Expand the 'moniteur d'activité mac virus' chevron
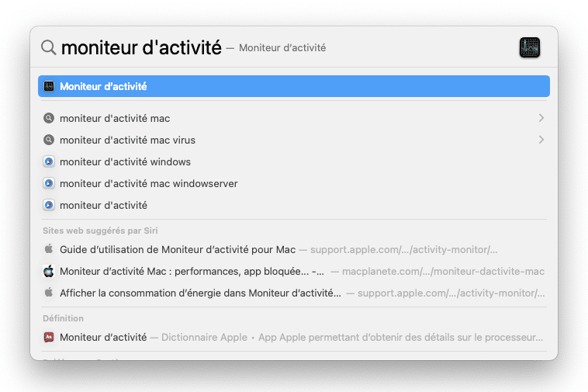588x392 pixels. [x=541, y=140]
